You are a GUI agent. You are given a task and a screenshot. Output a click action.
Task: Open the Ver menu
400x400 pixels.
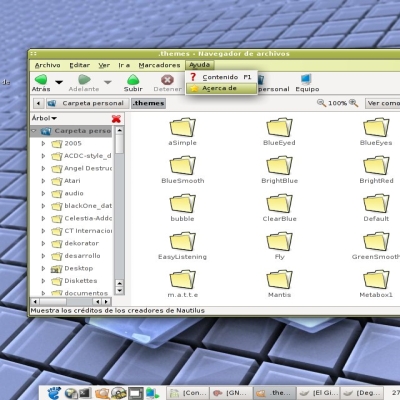tap(104, 65)
